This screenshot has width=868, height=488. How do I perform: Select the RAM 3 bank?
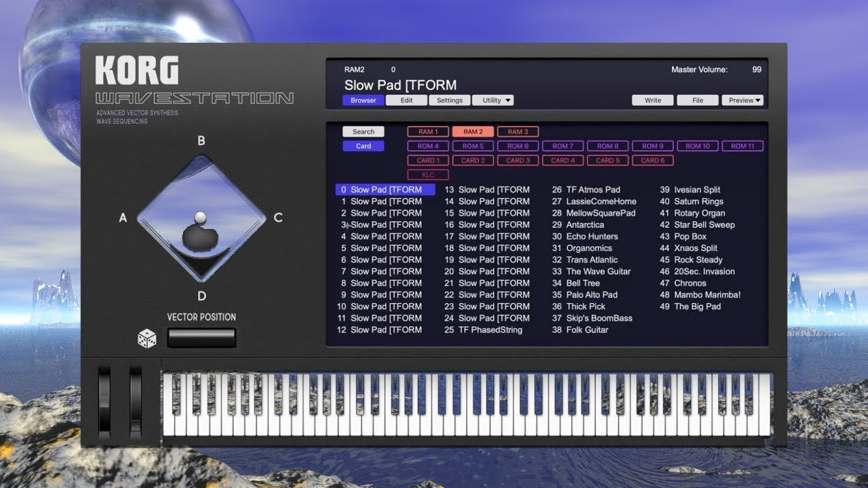tap(518, 131)
